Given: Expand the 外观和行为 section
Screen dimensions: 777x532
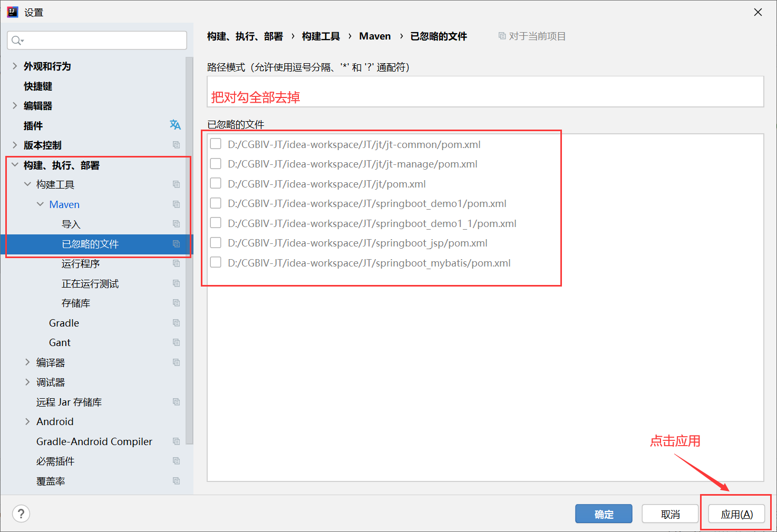Looking at the screenshot, I should 15,66.
